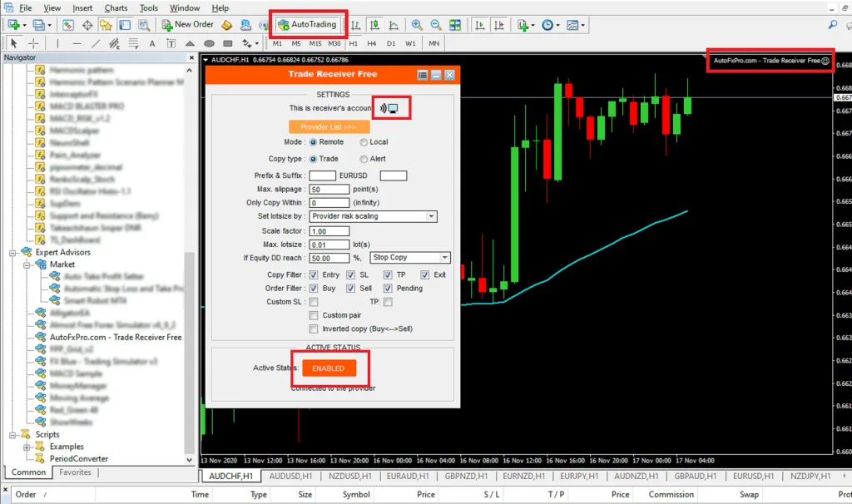Open the Market Watch panel icon

pyautogui.click(x=68, y=25)
